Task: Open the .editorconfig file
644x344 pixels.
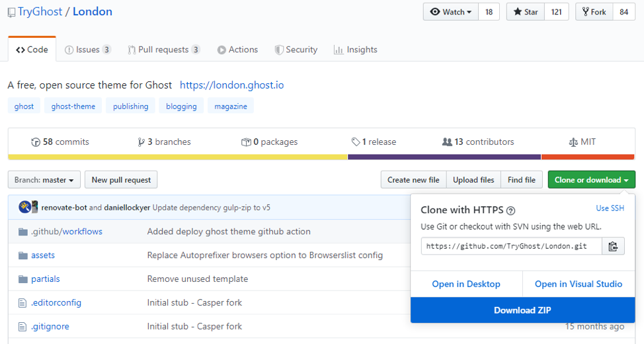Action: [56, 303]
